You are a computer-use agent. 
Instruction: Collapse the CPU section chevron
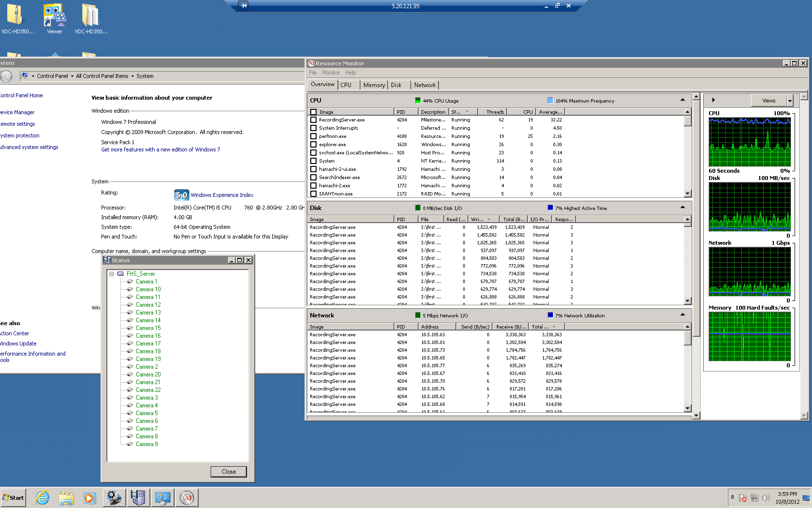(682, 100)
